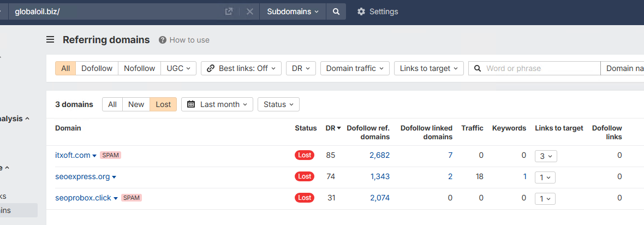
Task: Click the 2,682 dofollow ref. domains link
Action: (379, 155)
